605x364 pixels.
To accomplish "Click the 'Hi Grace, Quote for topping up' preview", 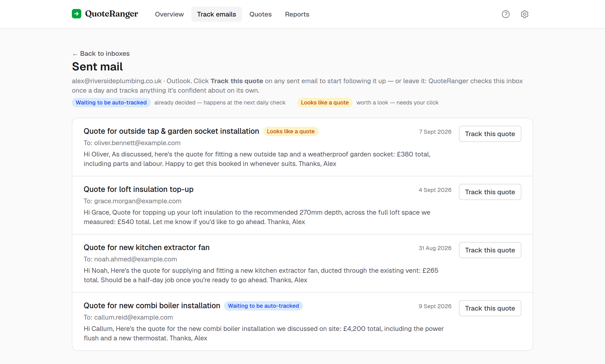I will [x=257, y=217].
